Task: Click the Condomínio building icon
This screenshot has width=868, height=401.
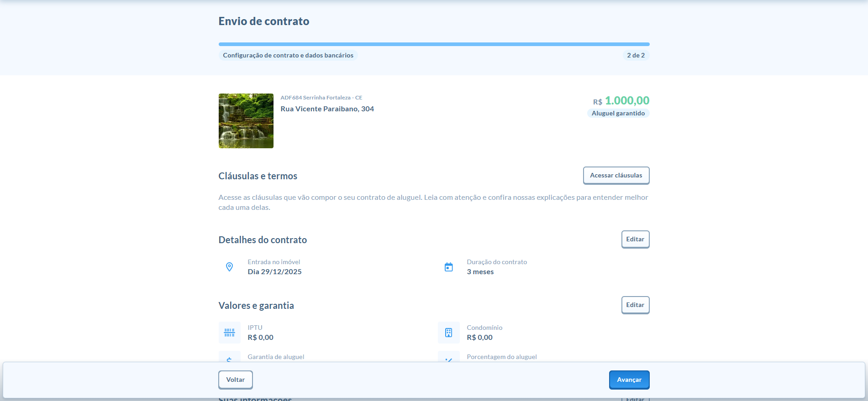Action: tap(448, 333)
